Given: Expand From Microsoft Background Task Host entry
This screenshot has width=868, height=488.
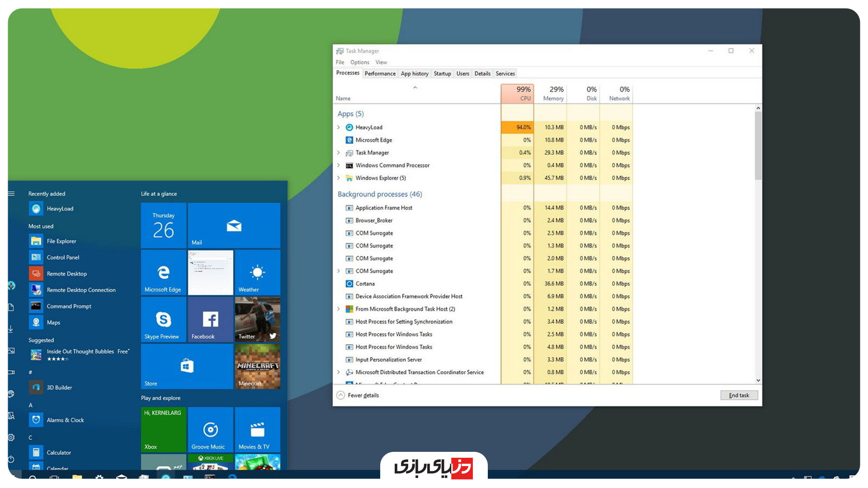Looking at the screenshot, I should click(339, 309).
